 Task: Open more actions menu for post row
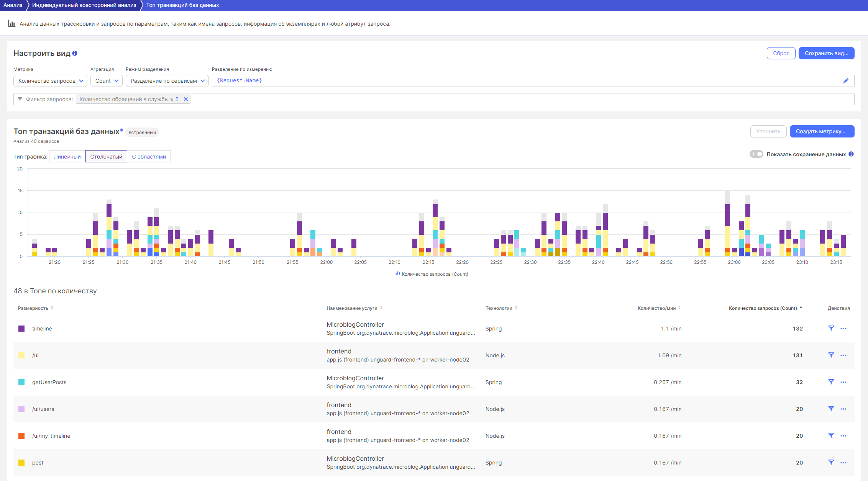[x=843, y=463]
